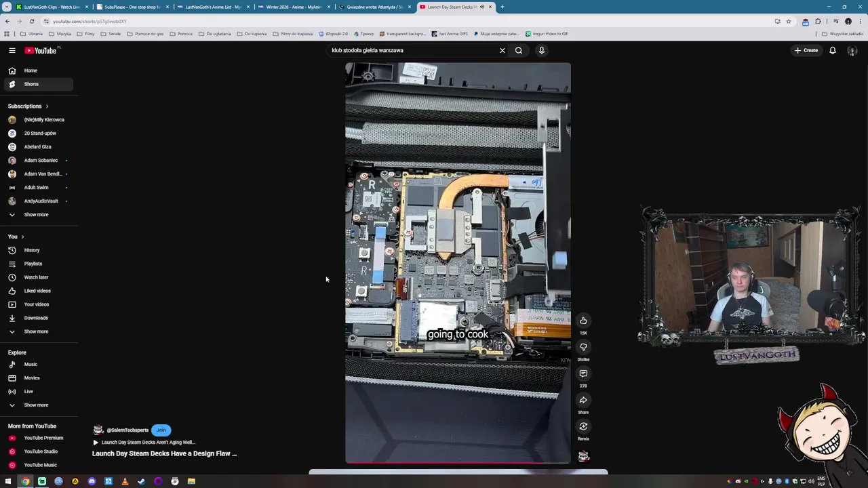Expand the You section arrow
868x488 pixels.
(22, 237)
